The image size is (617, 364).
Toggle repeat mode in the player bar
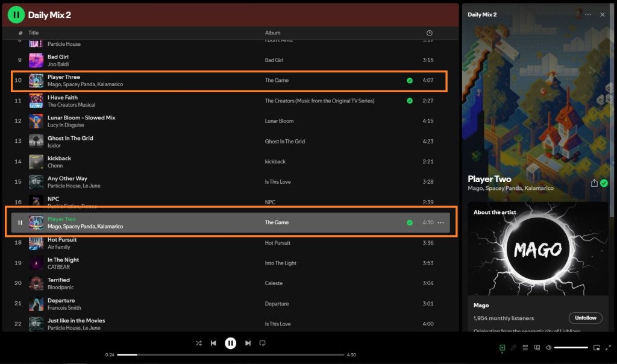263,343
